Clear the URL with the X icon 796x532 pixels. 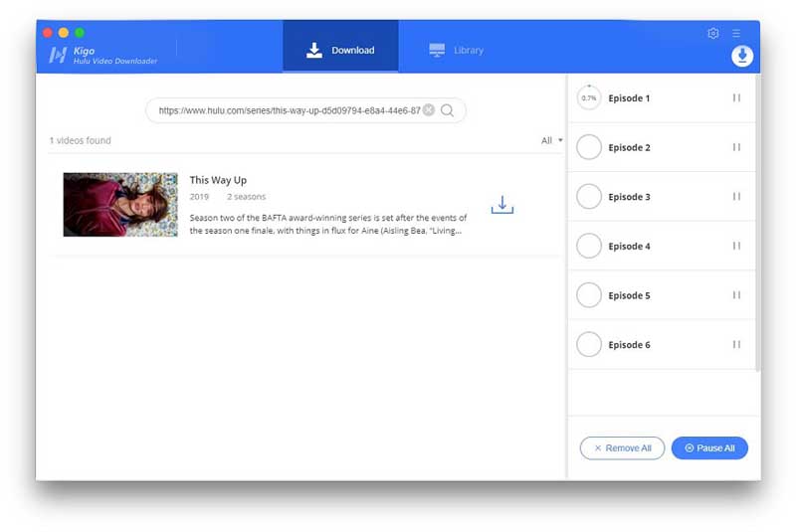tap(429, 110)
